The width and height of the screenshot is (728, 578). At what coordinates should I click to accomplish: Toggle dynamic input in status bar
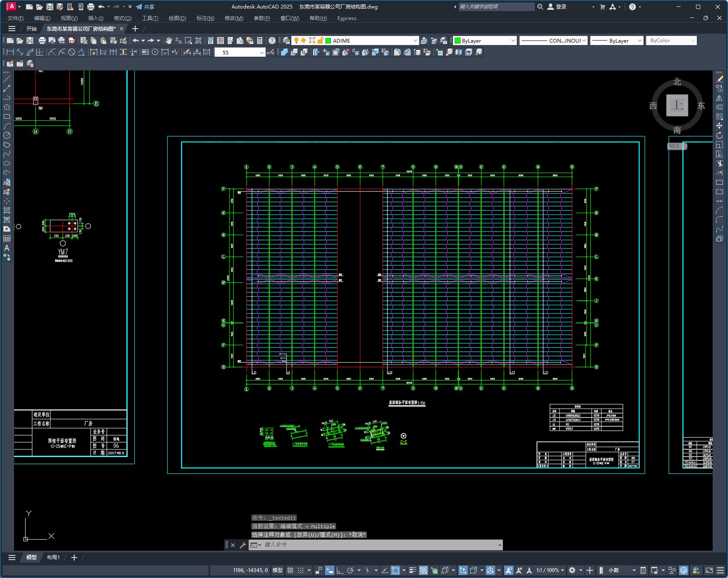tap(330, 570)
